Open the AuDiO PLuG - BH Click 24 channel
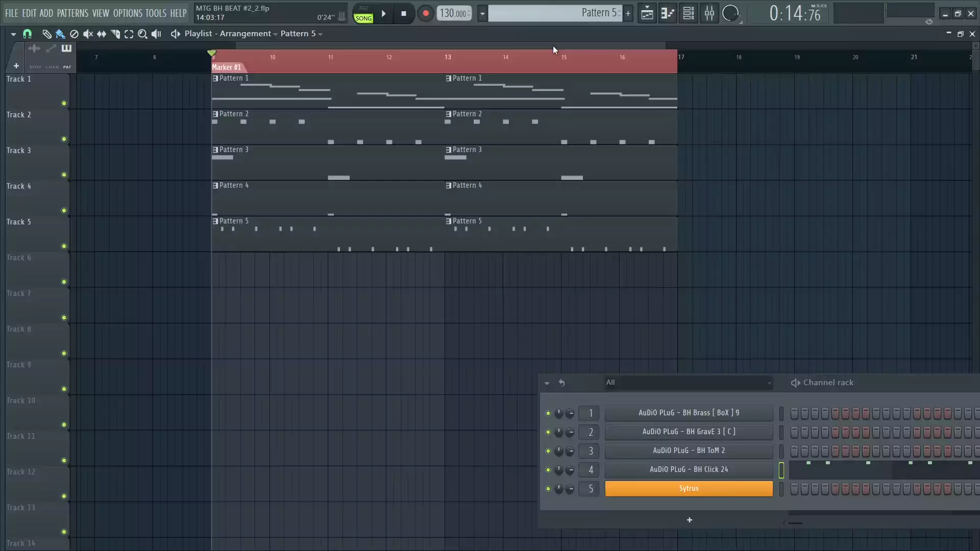 [689, 469]
